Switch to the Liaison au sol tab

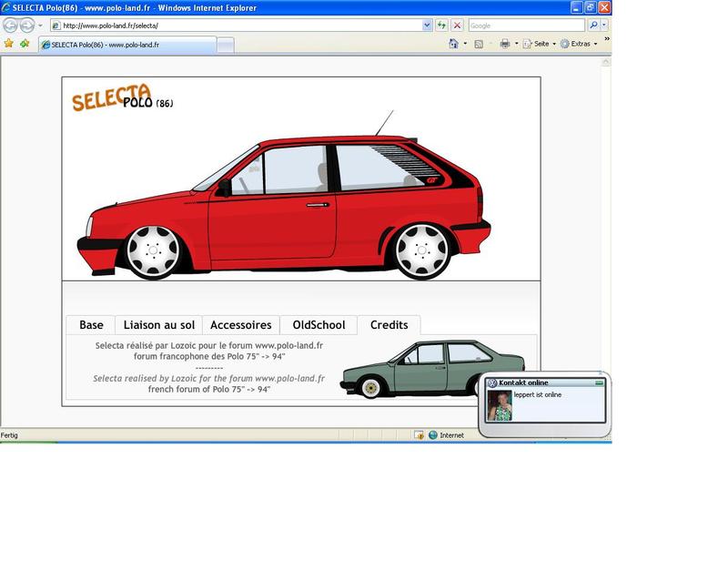[158, 325]
